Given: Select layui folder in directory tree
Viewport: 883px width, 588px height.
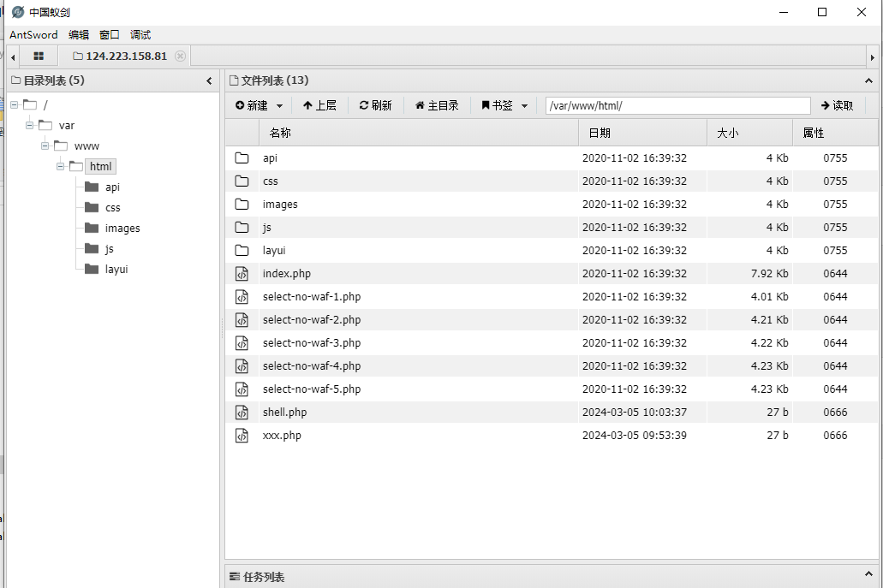Looking at the screenshot, I should [x=116, y=269].
